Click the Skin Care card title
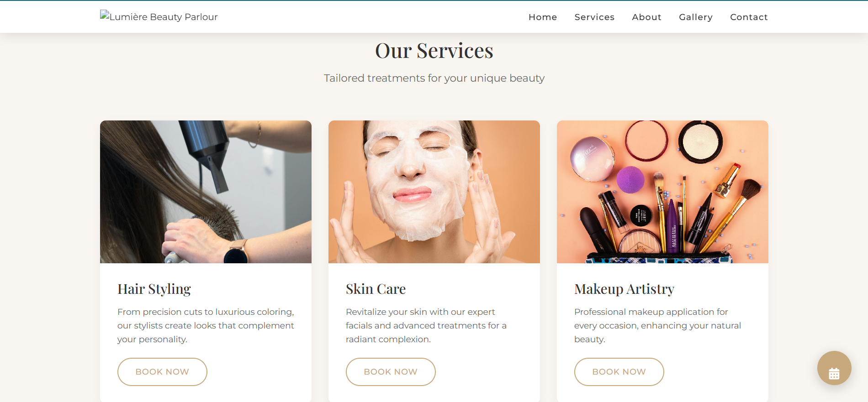The image size is (868, 402). (x=376, y=289)
